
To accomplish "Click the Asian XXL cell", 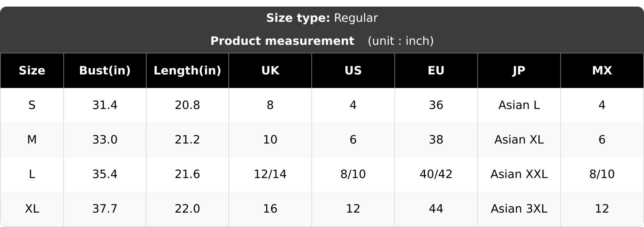I will [x=519, y=174].
